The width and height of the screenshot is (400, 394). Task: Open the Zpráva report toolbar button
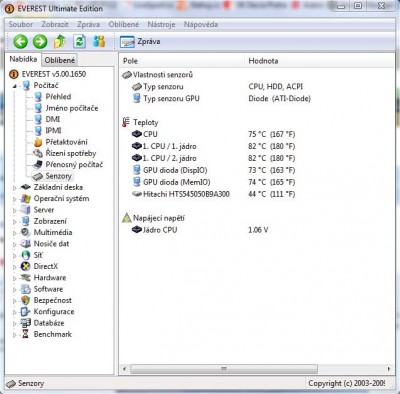click(x=140, y=42)
